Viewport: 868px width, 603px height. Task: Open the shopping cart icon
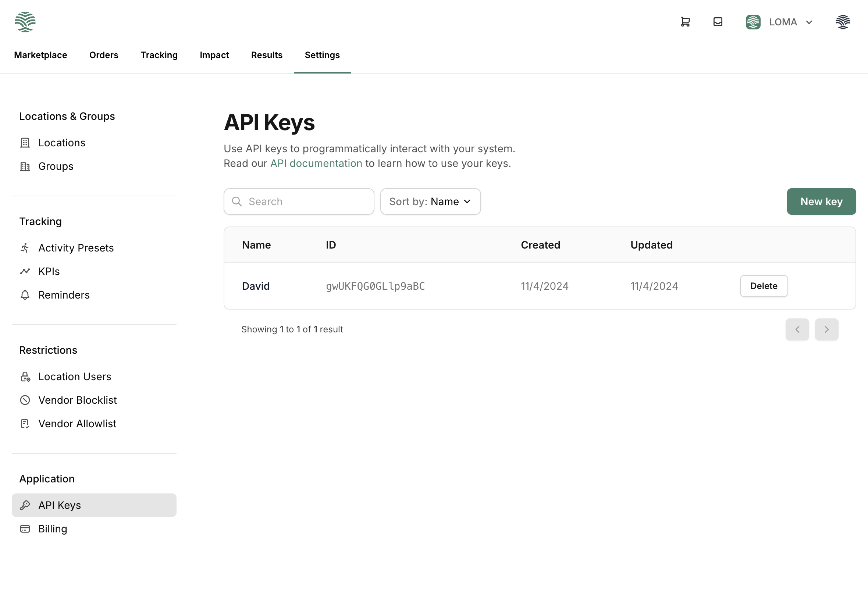click(x=685, y=22)
